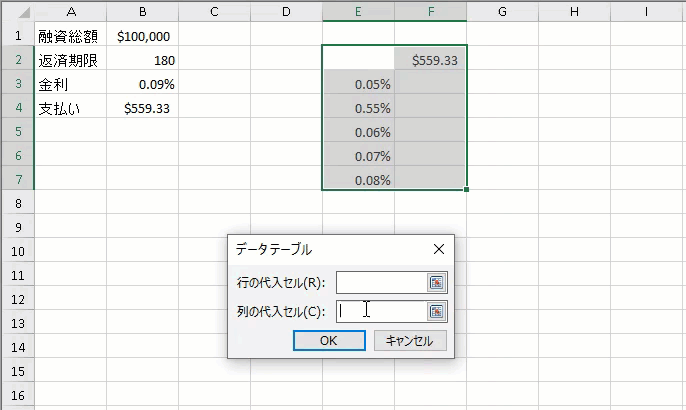Select cell B4 showing $559.33 payment
This screenshot has height=410, width=686.
(143, 109)
